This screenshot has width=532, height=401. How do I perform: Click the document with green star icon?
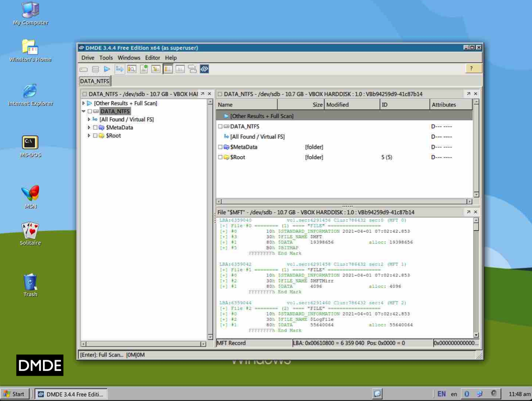(144, 69)
